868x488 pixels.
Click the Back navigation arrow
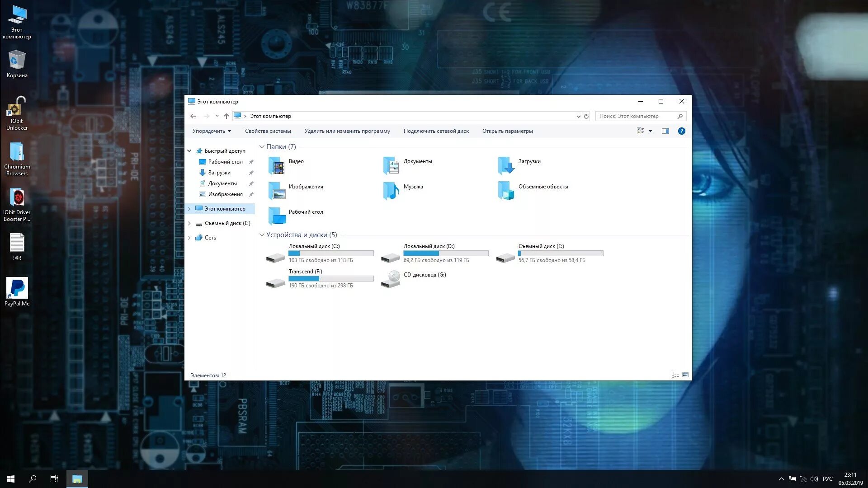193,116
